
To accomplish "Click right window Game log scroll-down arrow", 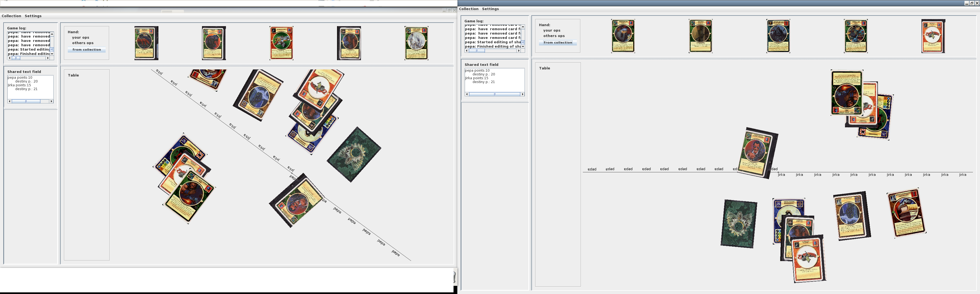I will (x=523, y=46).
